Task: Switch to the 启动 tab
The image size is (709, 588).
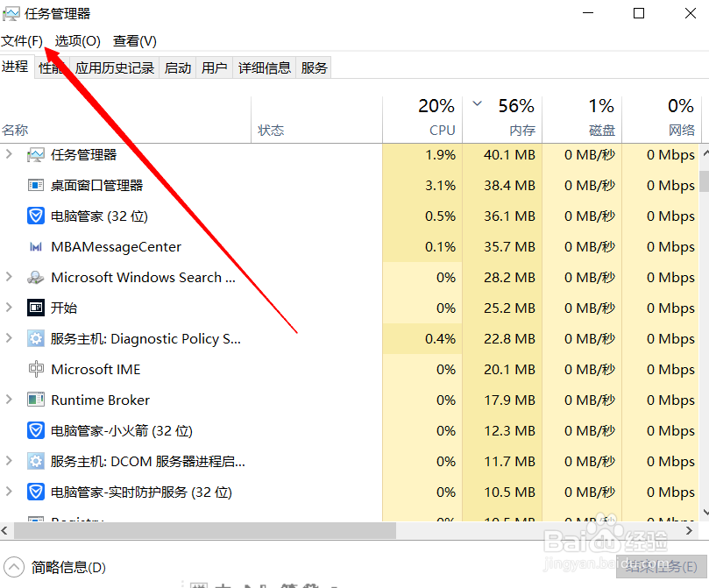Action: [x=178, y=67]
